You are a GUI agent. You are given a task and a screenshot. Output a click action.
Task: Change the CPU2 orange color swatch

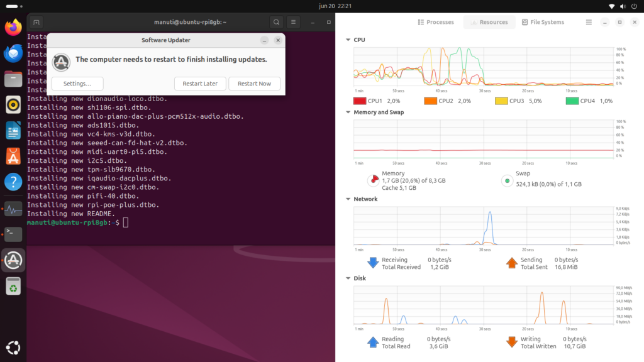(x=430, y=101)
